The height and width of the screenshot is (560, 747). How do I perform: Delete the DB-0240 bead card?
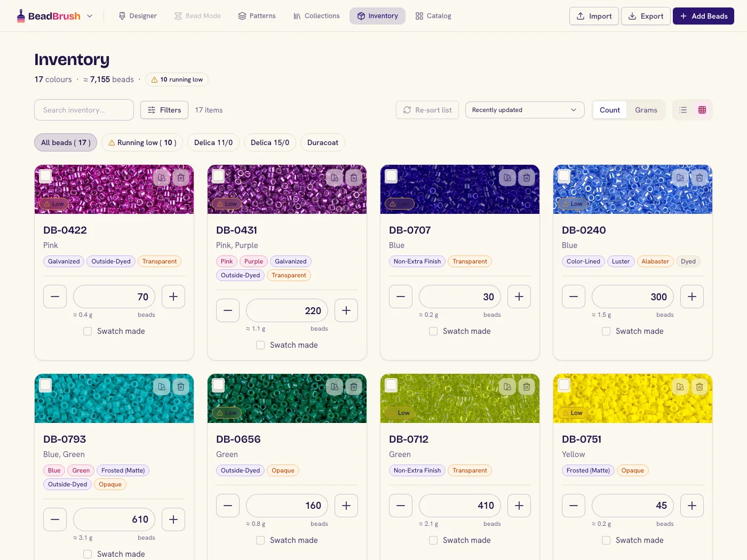(x=700, y=178)
